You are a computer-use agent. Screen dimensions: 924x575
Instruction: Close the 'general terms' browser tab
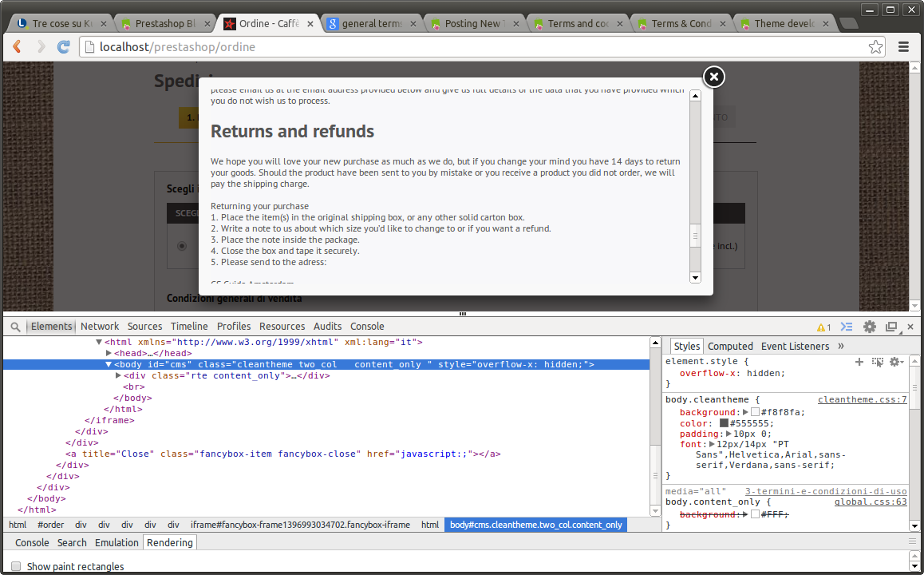coord(413,24)
